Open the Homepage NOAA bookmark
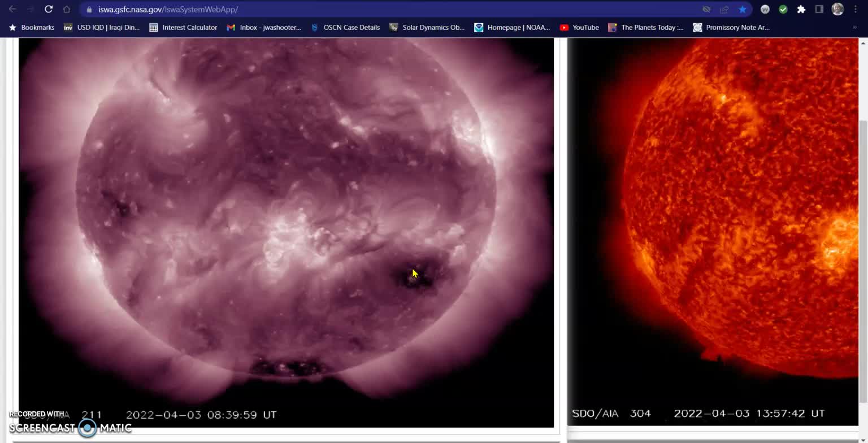Image resolution: width=868 pixels, height=443 pixels. tap(513, 27)
